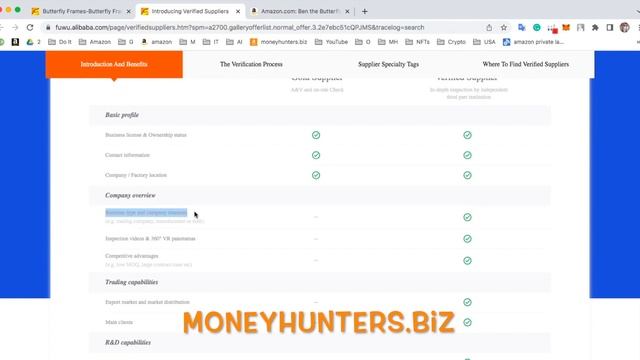Open the green Grammarly extension

[537, 27]
